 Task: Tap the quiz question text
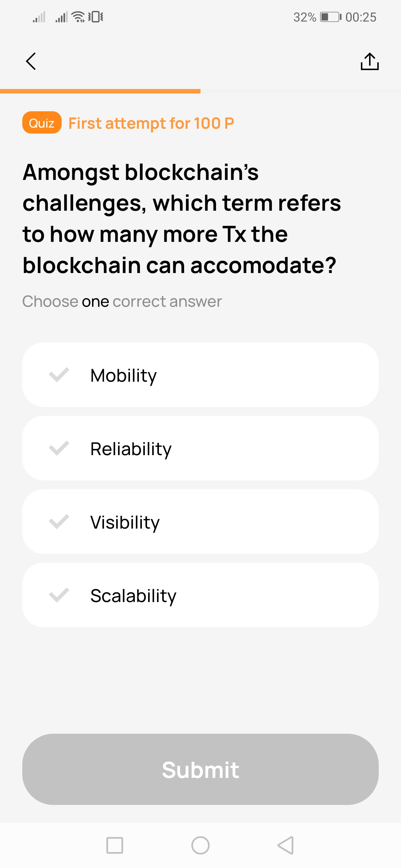[181, 218]
